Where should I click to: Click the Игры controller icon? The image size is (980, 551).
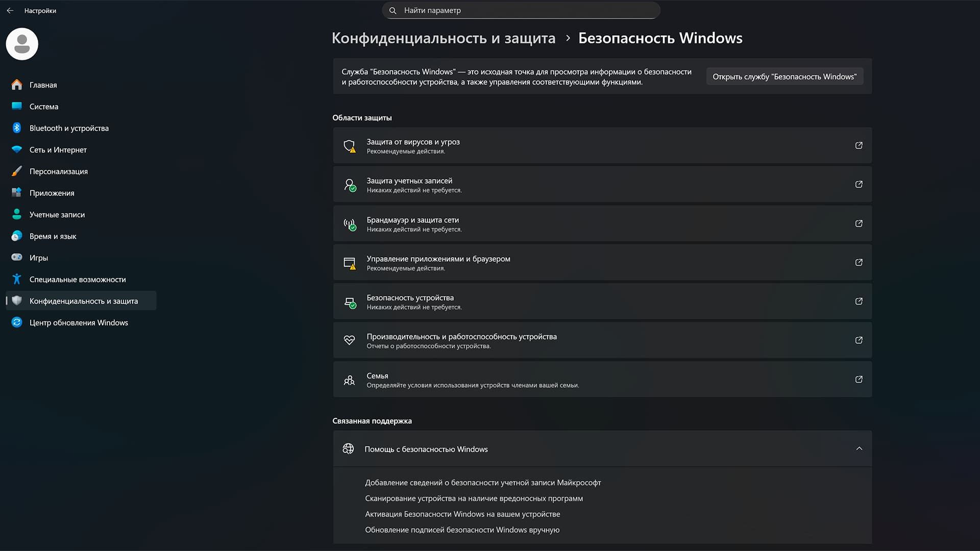click(17, 258)
